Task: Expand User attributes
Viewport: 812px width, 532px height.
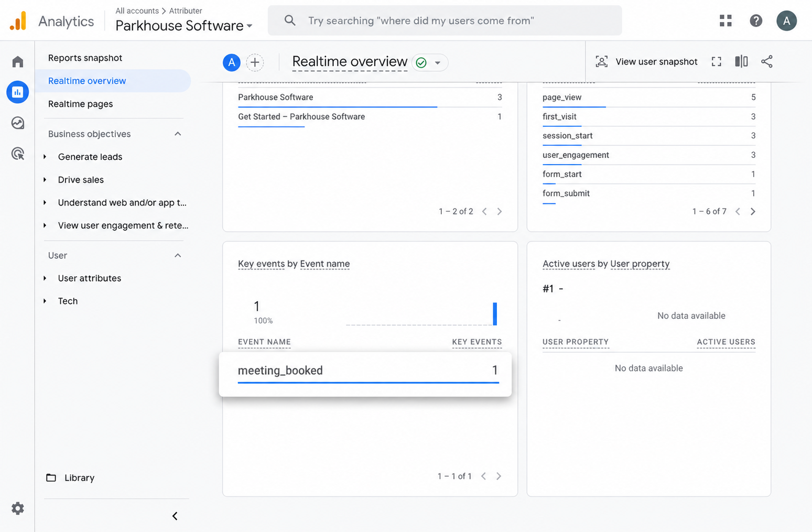Action: point(45,278)
